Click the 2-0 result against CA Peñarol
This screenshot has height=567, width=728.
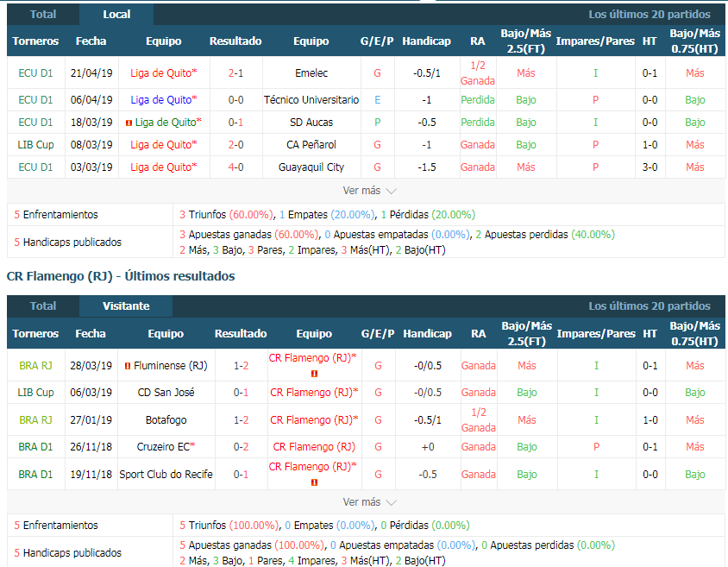tap(235, 144)
